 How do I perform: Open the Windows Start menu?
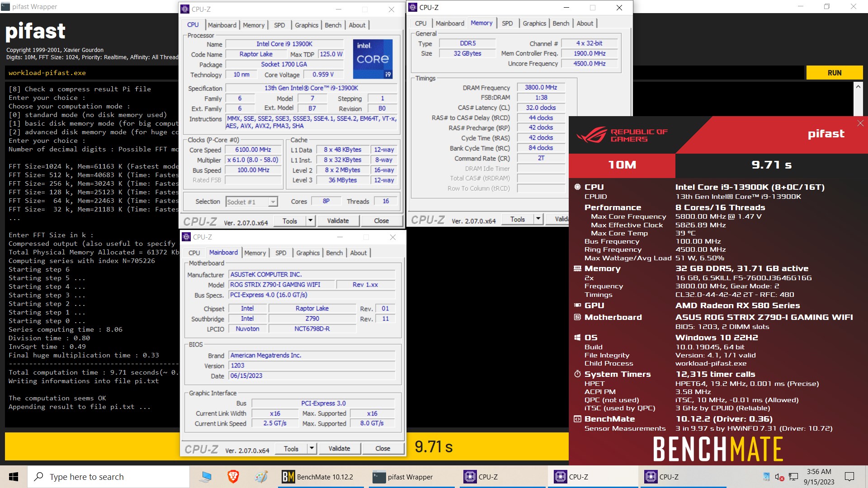point(14,477)
